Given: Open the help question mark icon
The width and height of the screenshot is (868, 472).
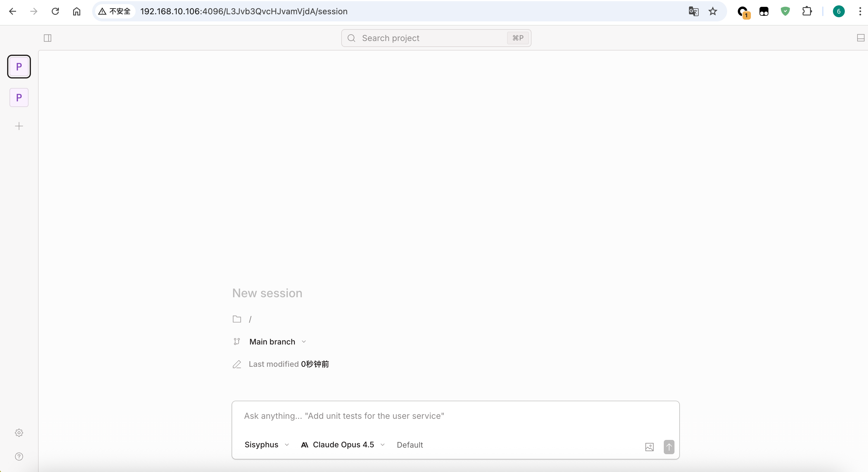Looking at the screenshot, I should (19, 457).
